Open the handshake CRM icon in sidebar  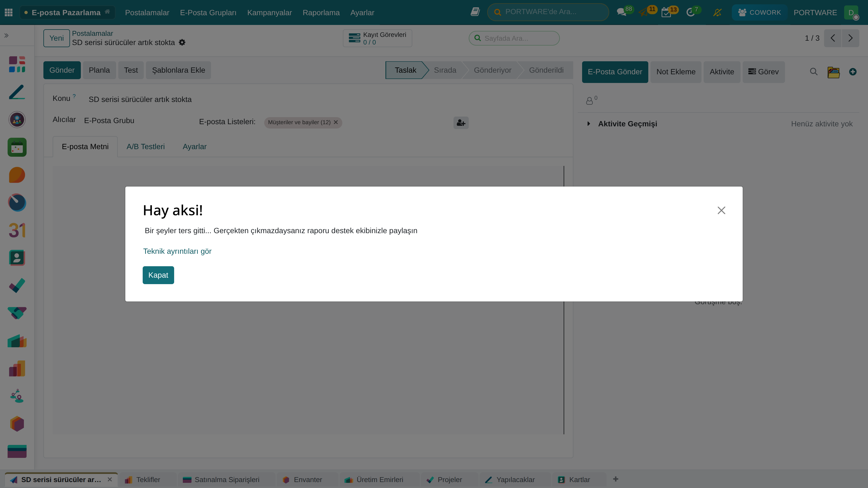(17, 313)
